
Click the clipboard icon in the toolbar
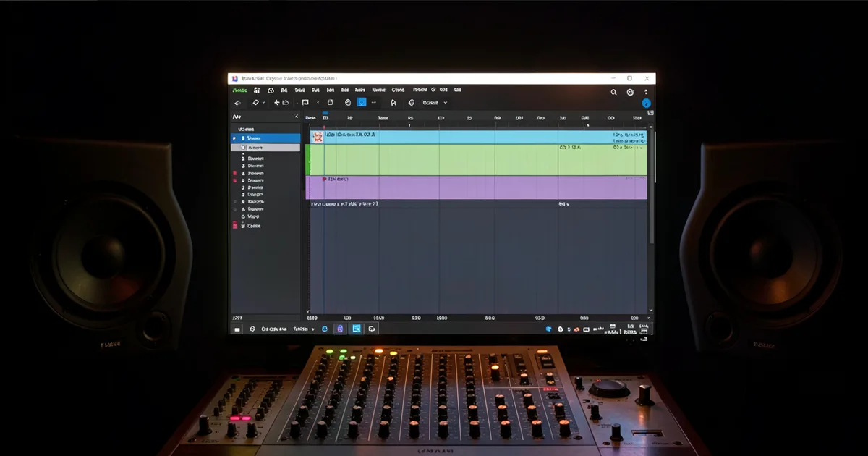pos(331,103)
